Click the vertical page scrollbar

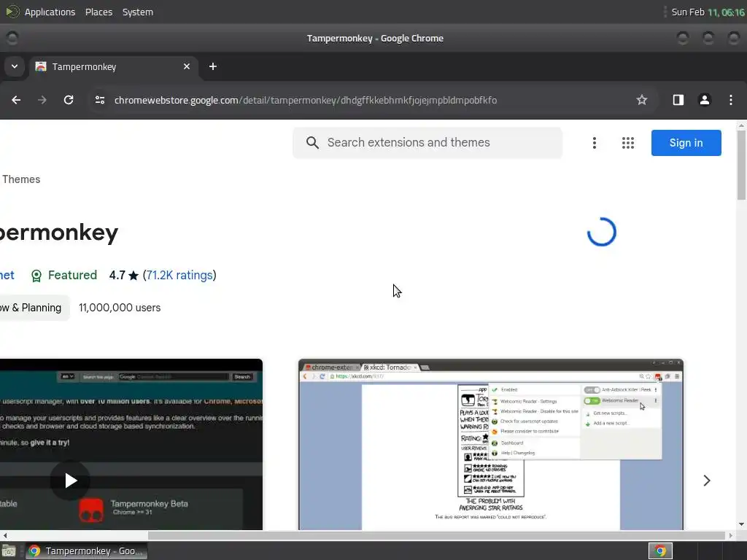pyautogui.click(x=741, y=166)
